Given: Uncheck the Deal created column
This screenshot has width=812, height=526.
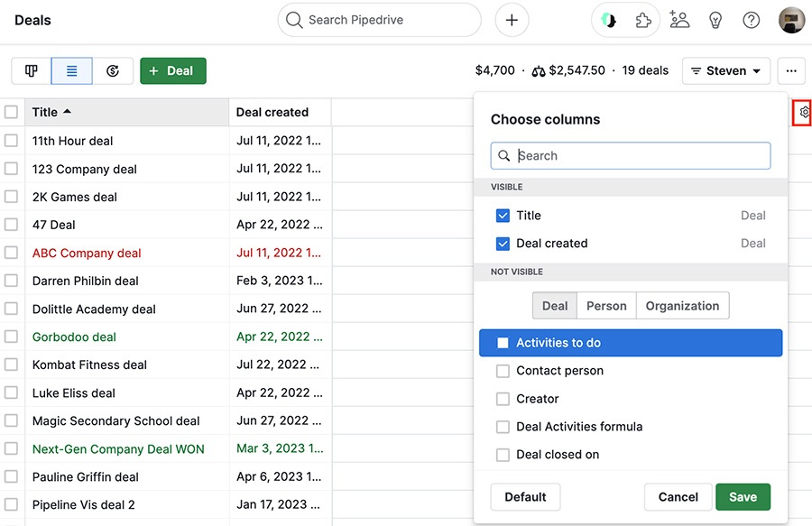Looking at the screenshot, I should click(x=503, y=243).
